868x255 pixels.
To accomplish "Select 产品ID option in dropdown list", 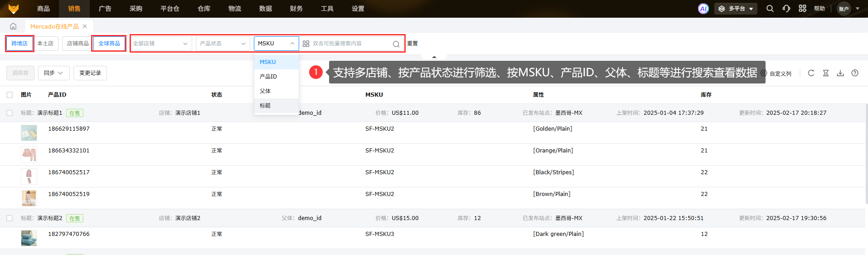I will (276, 77).
